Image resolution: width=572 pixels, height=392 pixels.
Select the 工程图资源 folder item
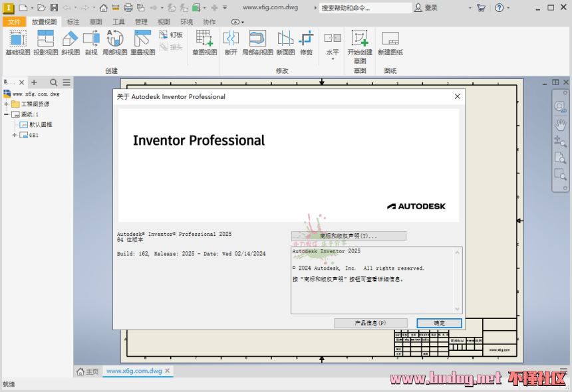[31, 104]
